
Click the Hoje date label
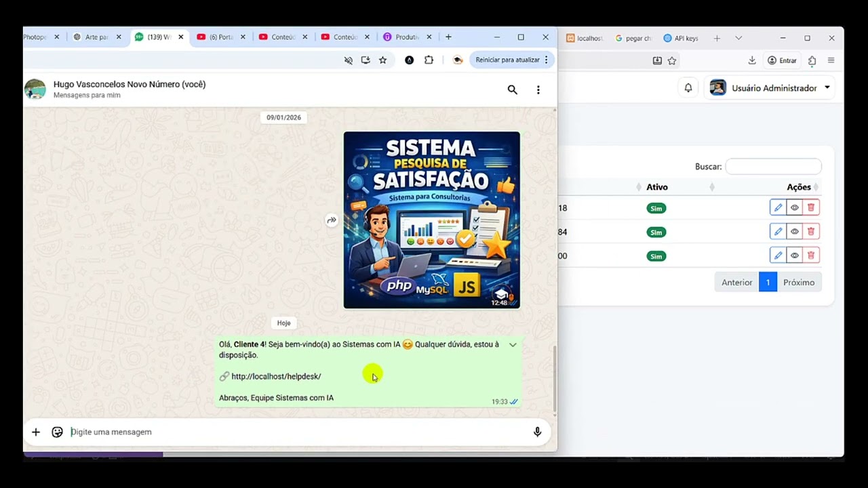(x=283, y=323)
